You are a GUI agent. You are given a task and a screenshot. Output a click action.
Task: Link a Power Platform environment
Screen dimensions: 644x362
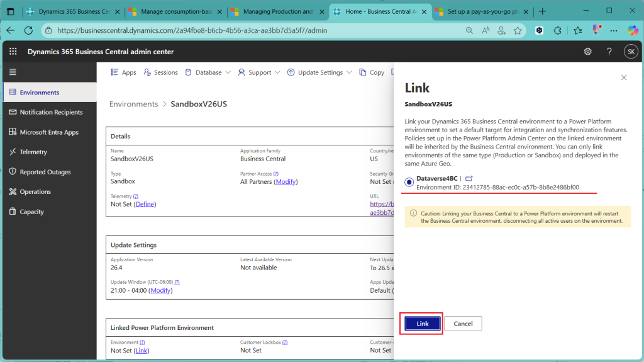tap(142, 351)
